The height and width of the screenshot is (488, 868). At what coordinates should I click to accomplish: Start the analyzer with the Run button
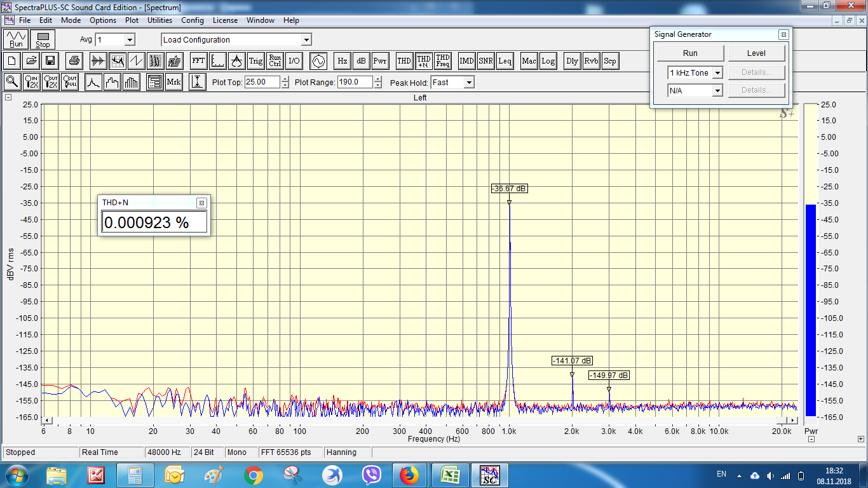click(x=16, y=39)
